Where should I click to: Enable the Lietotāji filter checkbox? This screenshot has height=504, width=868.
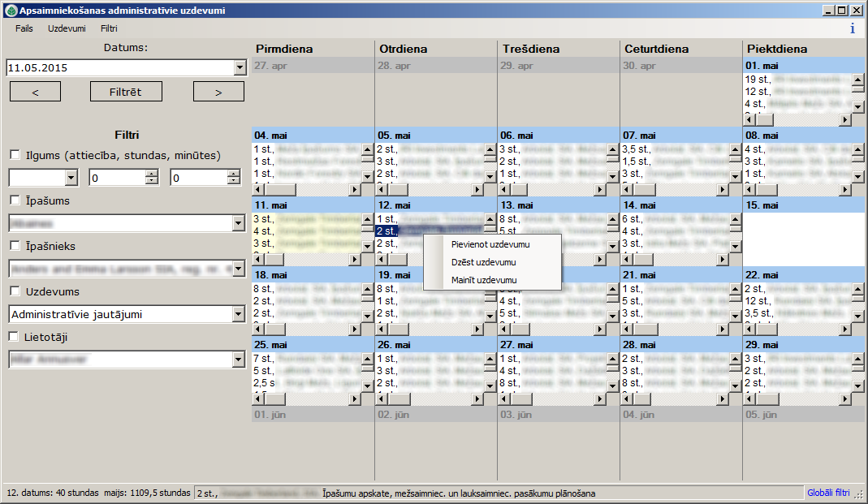point(13,336)
